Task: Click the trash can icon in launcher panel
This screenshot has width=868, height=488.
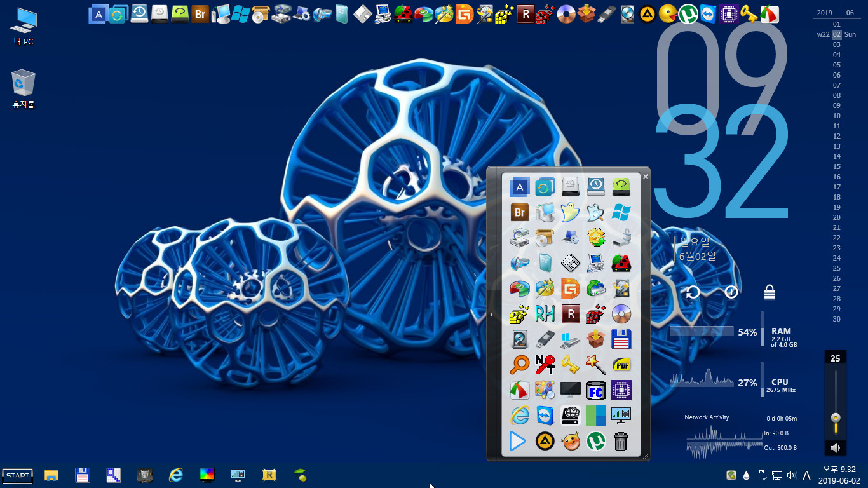Action: pyautogui.click(x=621, y=441)
